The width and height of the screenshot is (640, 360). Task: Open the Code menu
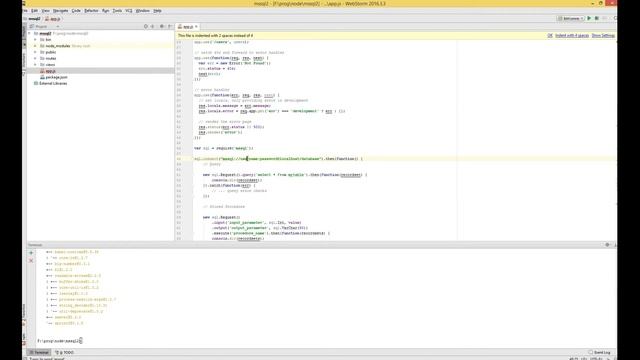tap(76, 11)
